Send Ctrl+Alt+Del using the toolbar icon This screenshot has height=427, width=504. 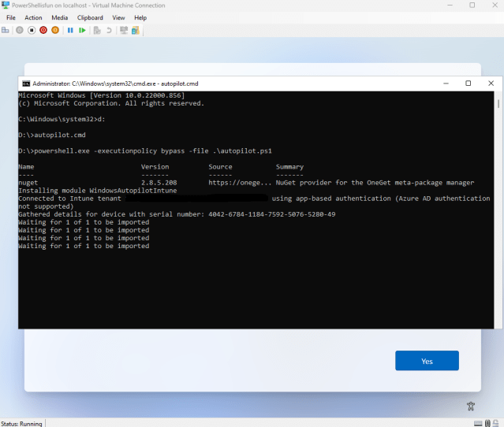coord(6,31)
